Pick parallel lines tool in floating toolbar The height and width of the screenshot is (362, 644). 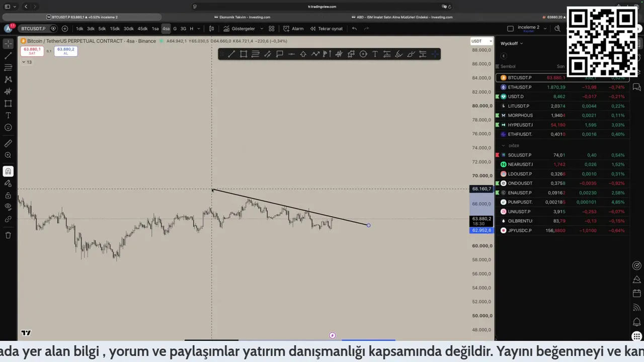coord(256,54)
